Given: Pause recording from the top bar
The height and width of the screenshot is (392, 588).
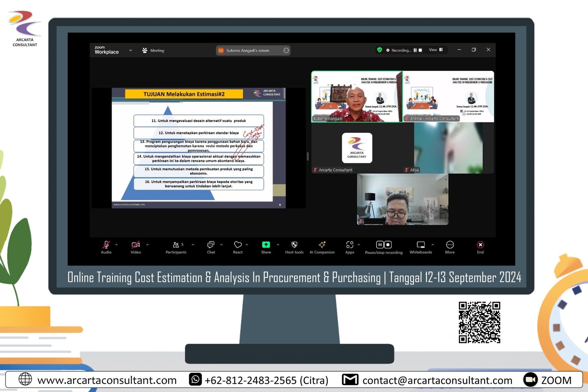Looking at the screenshot, I should 415,50.
